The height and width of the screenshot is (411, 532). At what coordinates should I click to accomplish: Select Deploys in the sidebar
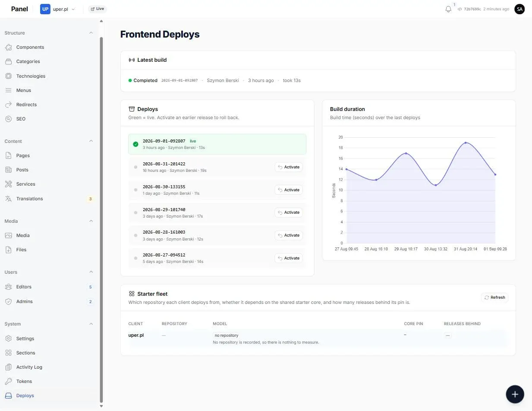[49, 395]
